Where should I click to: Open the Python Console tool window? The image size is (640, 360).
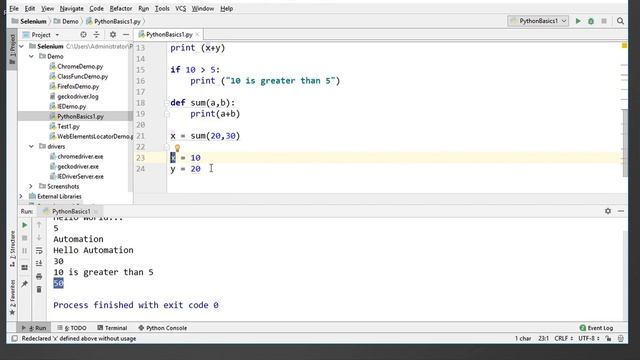point(162,328)
